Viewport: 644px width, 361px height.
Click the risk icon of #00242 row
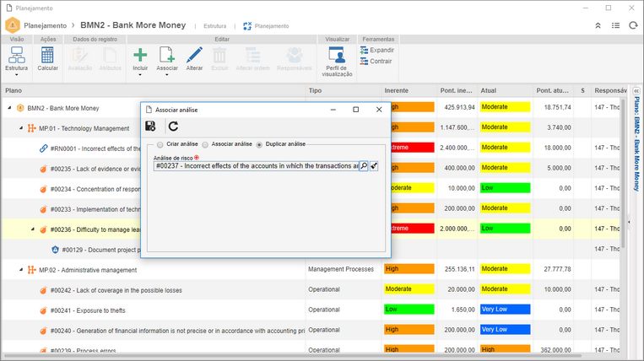44,290
